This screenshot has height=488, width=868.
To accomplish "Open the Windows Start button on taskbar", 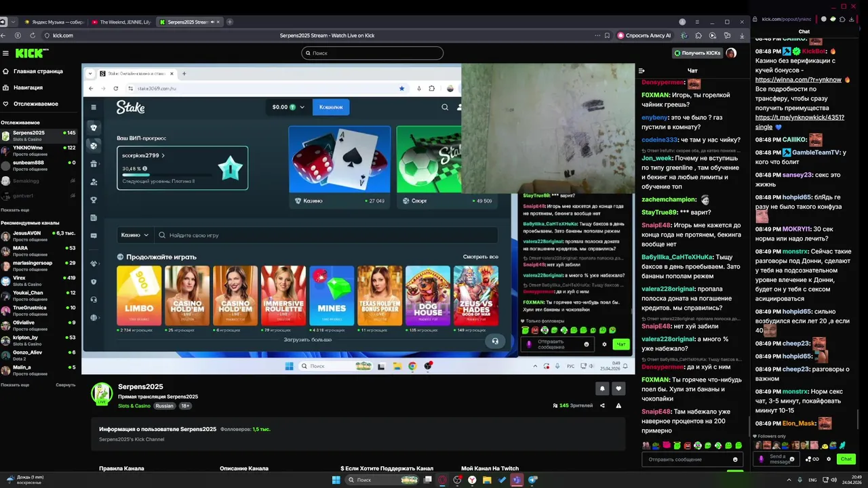I will pyautogui.click(x=336, y=480).
